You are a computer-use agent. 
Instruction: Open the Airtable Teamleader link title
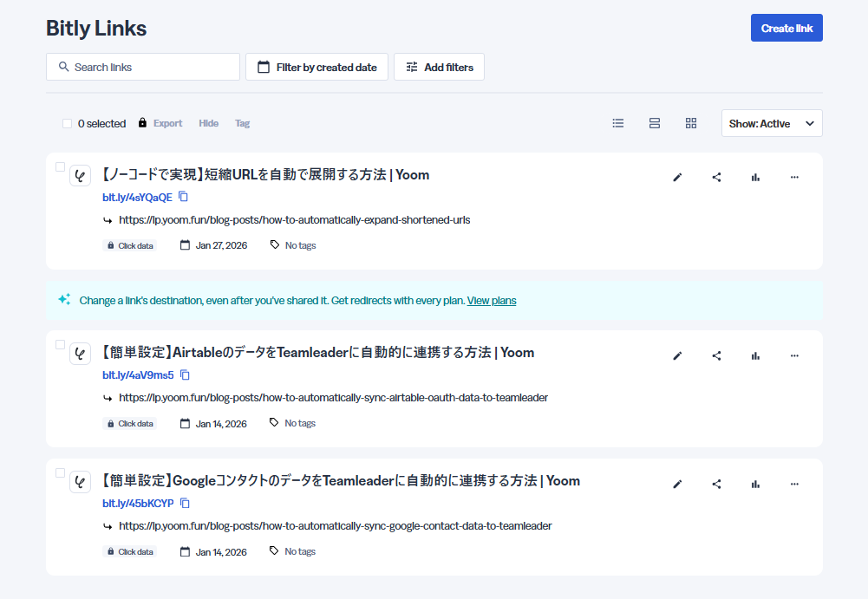317,353
